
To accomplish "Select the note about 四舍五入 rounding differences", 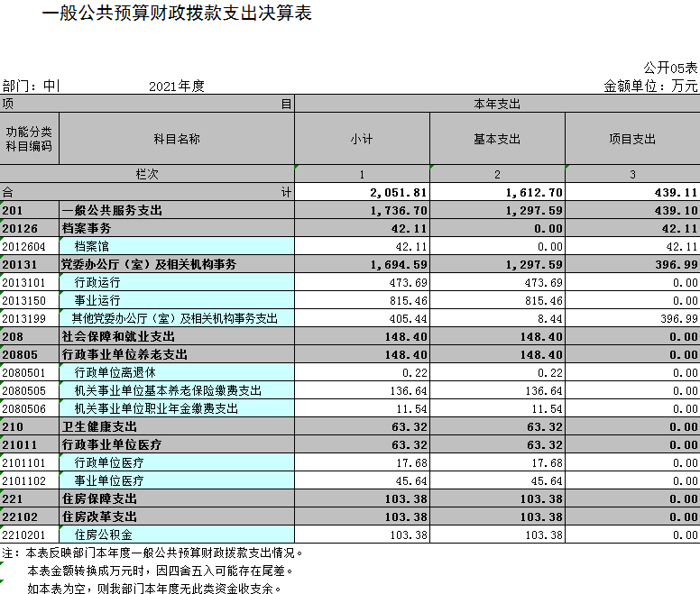I will point(161,571).
